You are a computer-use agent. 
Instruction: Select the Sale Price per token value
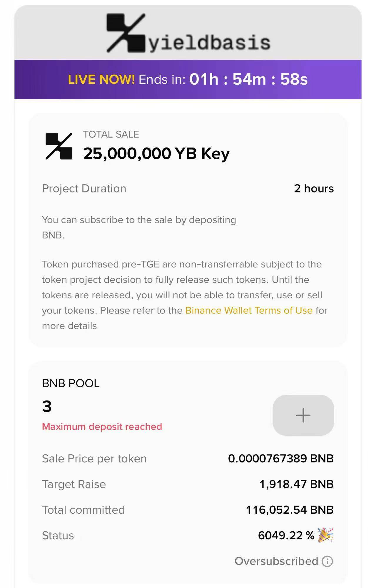(x=281, y=459)
